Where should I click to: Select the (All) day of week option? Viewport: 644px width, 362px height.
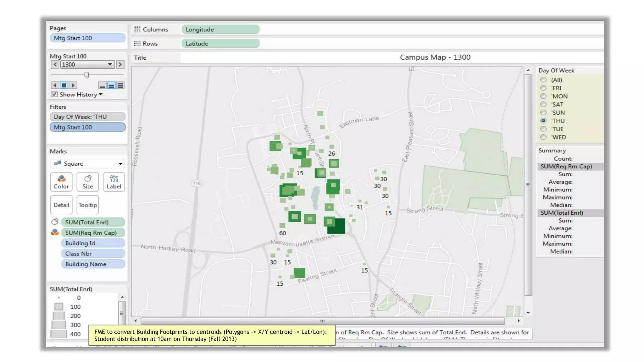tap(543, 80)
